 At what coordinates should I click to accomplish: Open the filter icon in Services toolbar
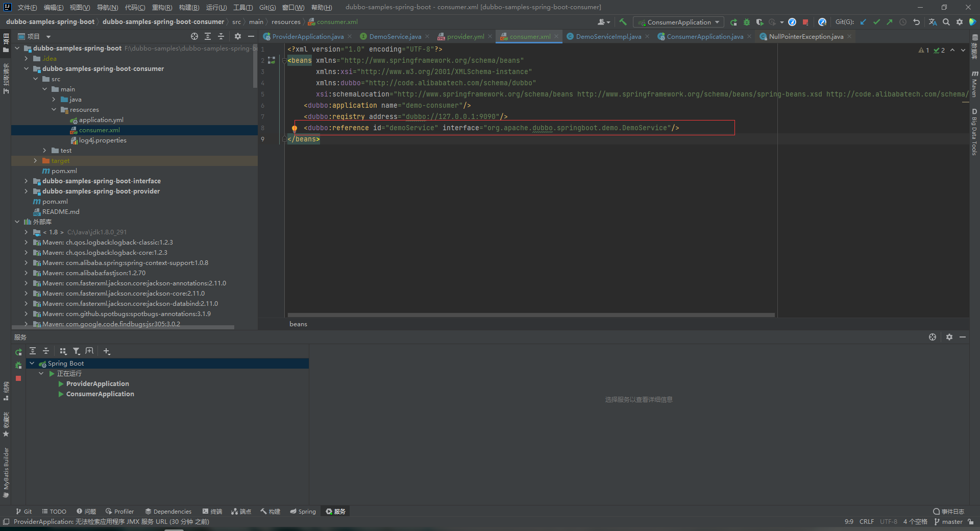tap(77, 351)
